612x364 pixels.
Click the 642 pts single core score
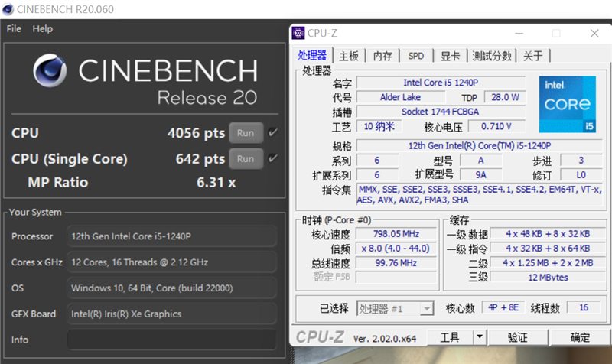(200, 159)
